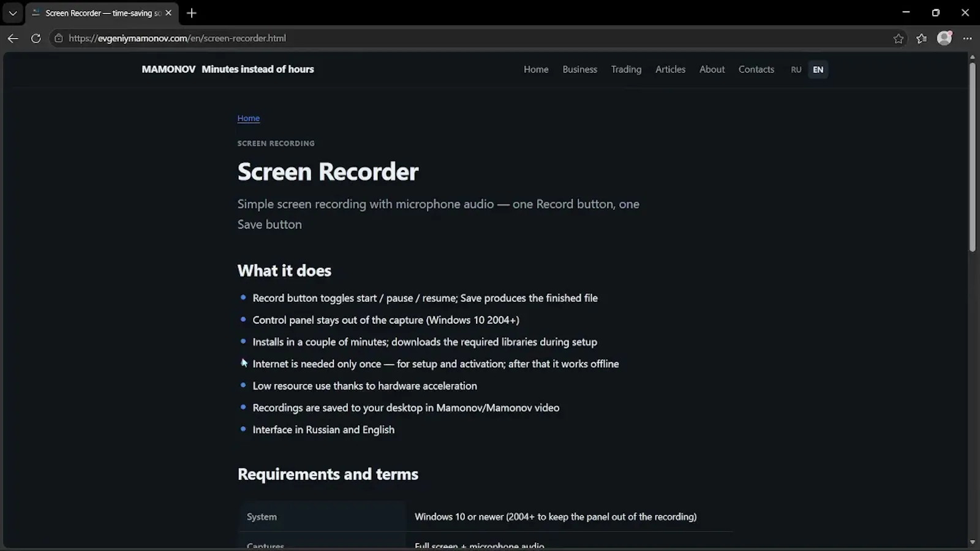The height and width of the screenshot is (551, 980).
Task: Open a new tab with the plus button
Action: point(192,13)
